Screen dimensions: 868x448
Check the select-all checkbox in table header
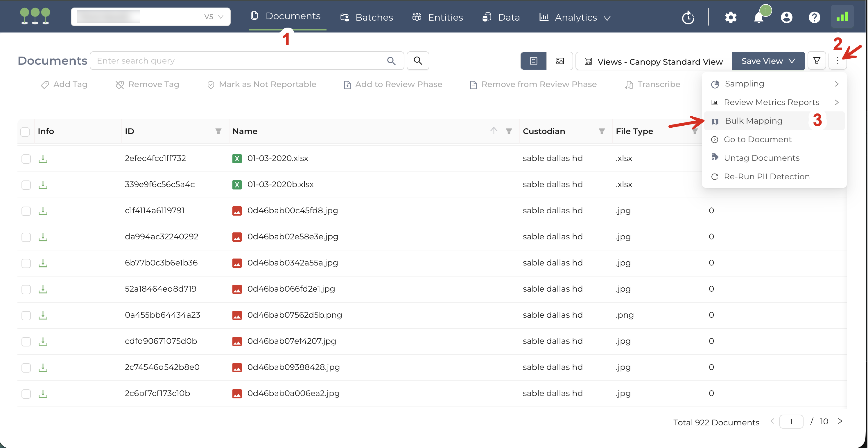tap(25, 132)
